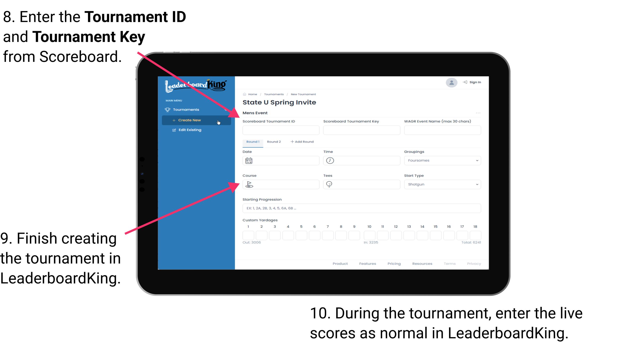Image resolution: width=644 pixels, height=346 pixels.
Task: Click Round 1 tab
Action: click(252, 142)
